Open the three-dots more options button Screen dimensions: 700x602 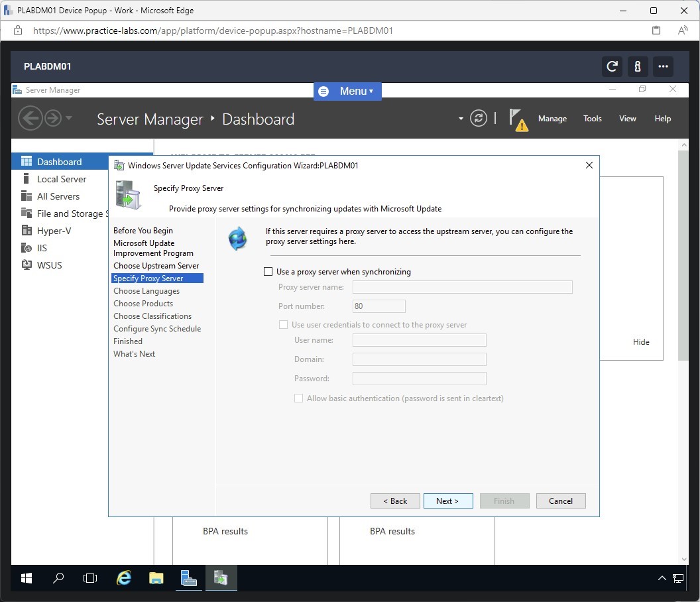tap(662, 66)
